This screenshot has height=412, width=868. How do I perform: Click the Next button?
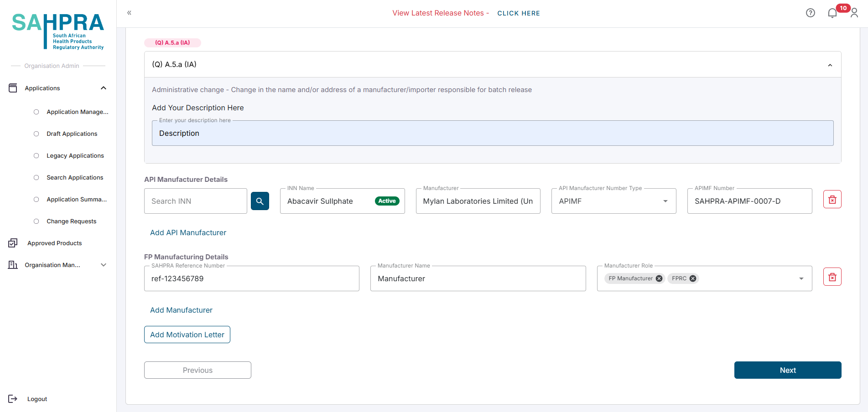(x=787, y=370)
